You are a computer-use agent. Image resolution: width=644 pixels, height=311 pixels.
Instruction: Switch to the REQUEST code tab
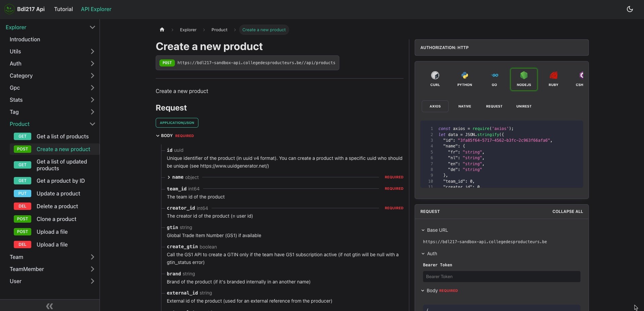point(494,106)
